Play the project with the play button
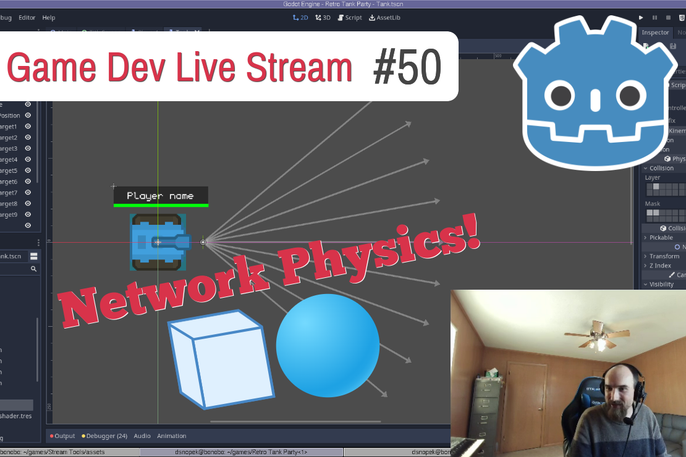 pos(641,18)
